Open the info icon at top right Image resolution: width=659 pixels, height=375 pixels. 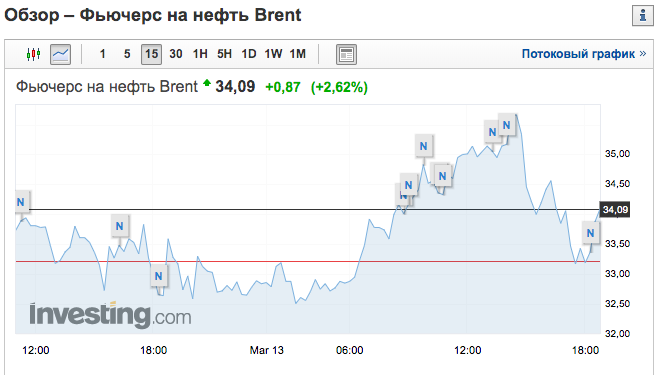click(643, 16)
